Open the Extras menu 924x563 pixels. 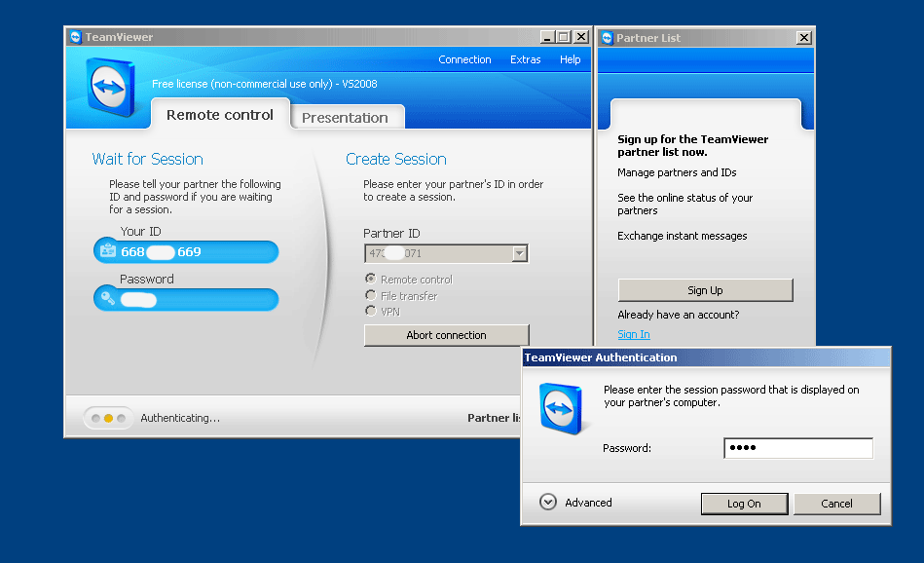click(525, 59)
